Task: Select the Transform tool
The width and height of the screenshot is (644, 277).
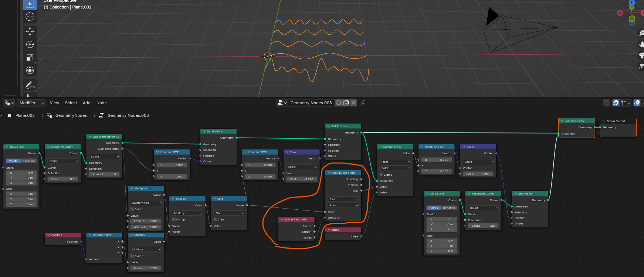Action: (30, 70)
